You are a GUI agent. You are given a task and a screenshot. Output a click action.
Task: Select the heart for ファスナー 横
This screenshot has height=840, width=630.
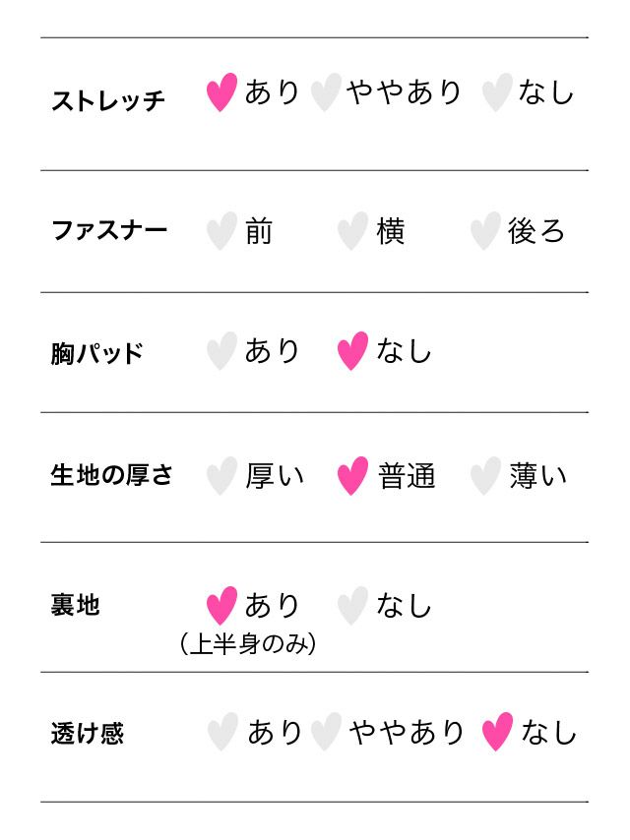(x=352, y=232)
